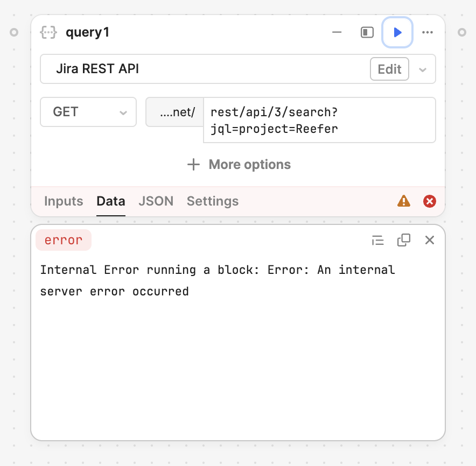Screen dimensions: 476x466
Task: Toggle the side panel layout icon
Action: point(367,32)
